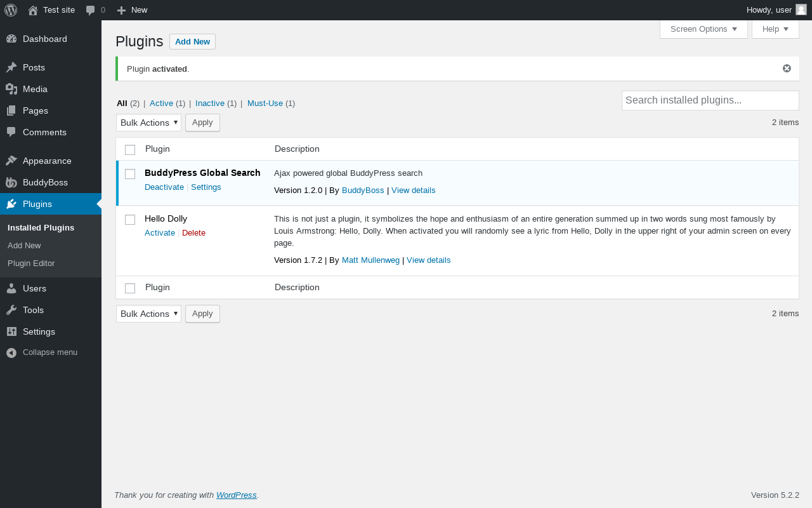Deactivate the BuddyPress Global Search plugin
The width and height of the screenshot is (812, 508).
pos(164,187)
